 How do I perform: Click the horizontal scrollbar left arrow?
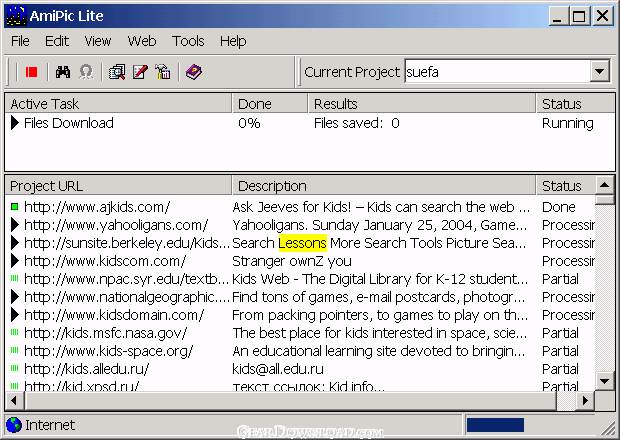[x=15, y=401]
